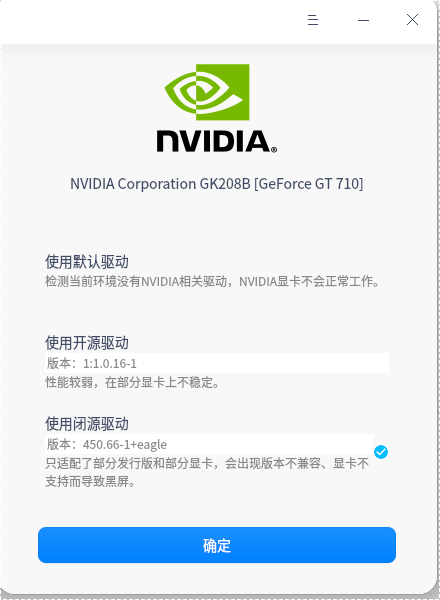
Task: Select the 使用默认驱动 option
Action: pos(87,262)
